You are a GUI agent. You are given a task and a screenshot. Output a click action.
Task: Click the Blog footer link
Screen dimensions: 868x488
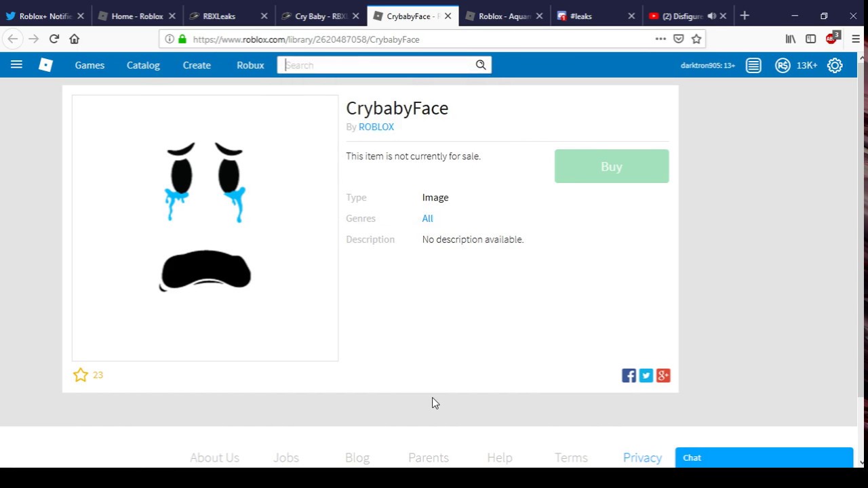click(357, 457)
